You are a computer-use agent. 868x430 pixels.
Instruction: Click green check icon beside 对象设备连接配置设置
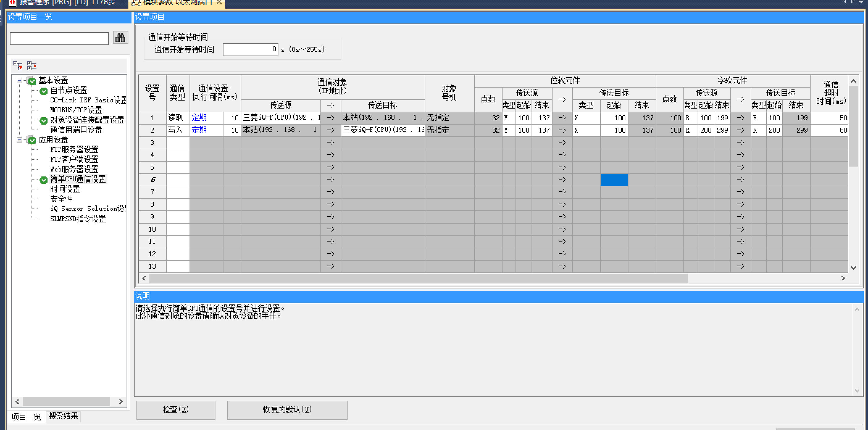pyautogui.click(x=44, y=120)
